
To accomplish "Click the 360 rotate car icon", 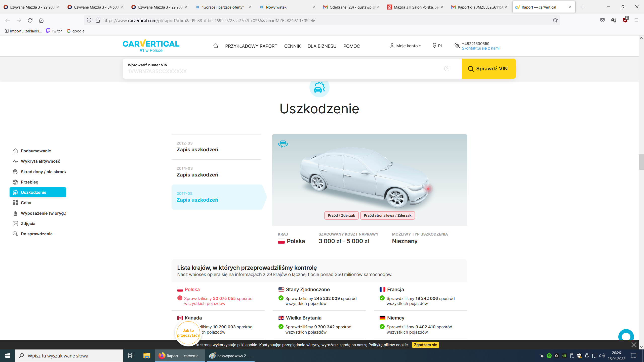I will click(283, 144).
